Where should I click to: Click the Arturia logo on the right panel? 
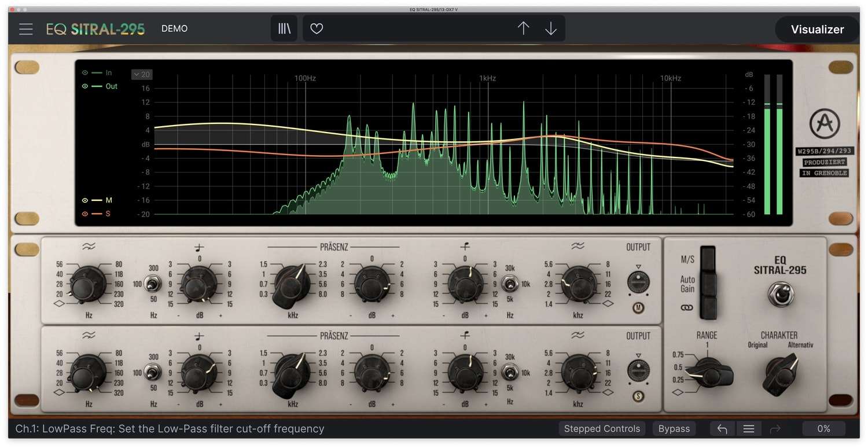click(824, 123)
